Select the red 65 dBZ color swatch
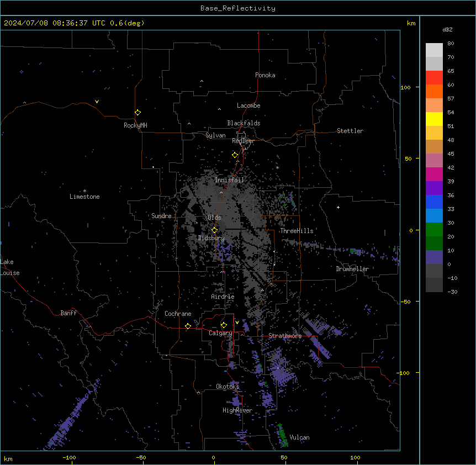 pyautogui.click(x=434, y=77)
